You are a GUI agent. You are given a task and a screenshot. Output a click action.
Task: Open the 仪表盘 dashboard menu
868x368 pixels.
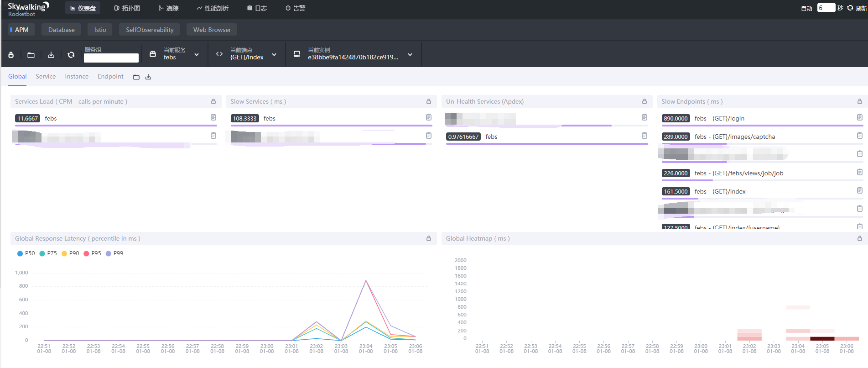tap(83, 8)
